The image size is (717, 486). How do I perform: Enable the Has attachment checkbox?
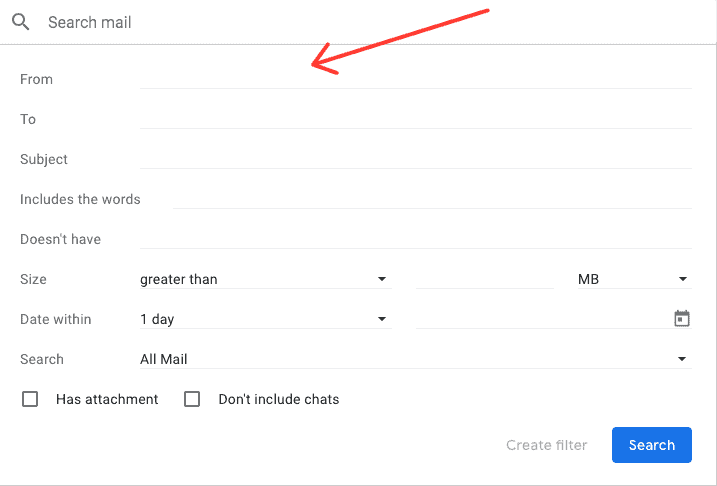click(x=30, y=399)
